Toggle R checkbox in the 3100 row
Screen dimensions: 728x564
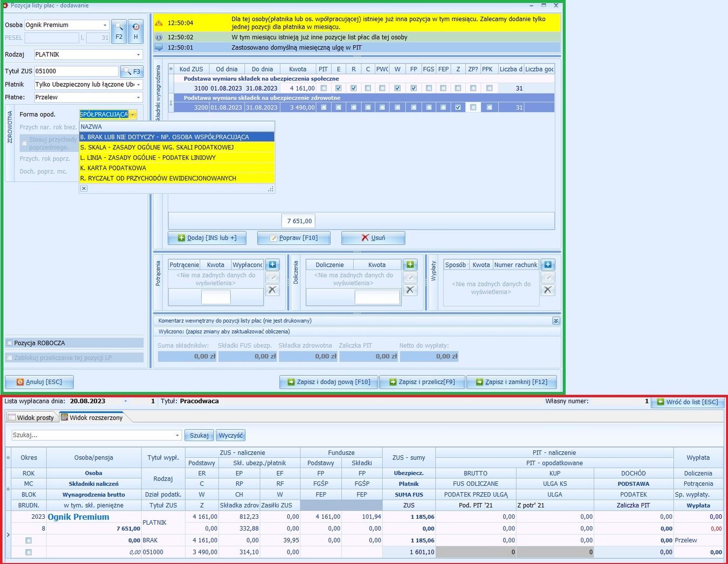tap(353, 88)
